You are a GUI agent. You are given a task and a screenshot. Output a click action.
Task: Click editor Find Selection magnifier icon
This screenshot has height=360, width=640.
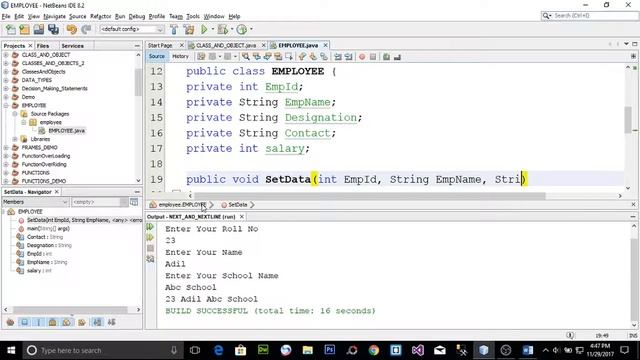(x=246, y=57)
